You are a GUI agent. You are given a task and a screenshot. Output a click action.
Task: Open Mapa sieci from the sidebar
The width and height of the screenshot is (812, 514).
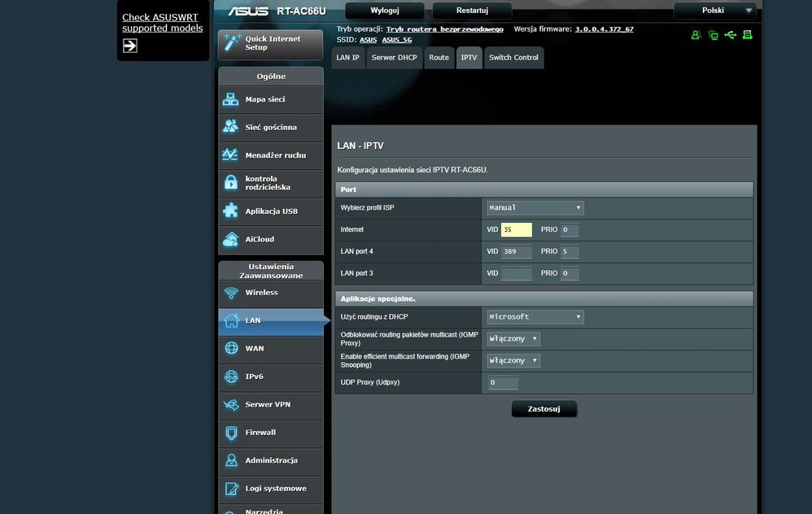click(x=270, y=100)
